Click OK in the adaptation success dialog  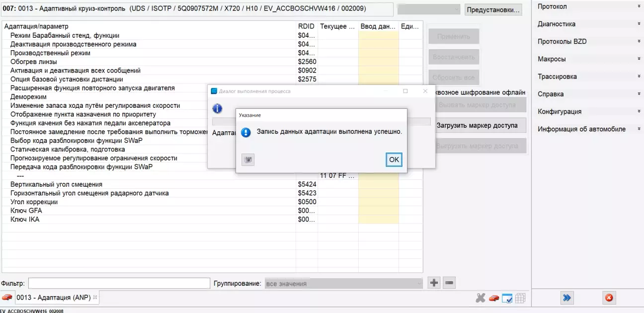coord(394,159)
